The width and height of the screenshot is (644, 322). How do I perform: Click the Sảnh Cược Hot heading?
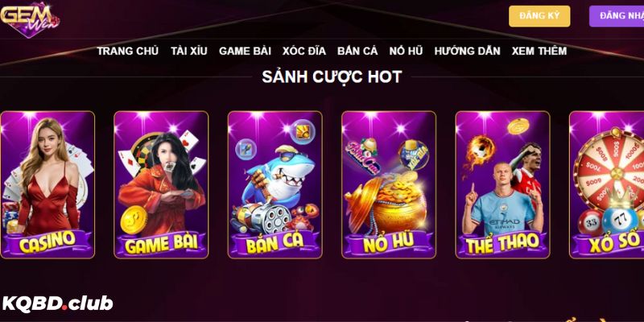pyautogui.click(x=332, y=76)
